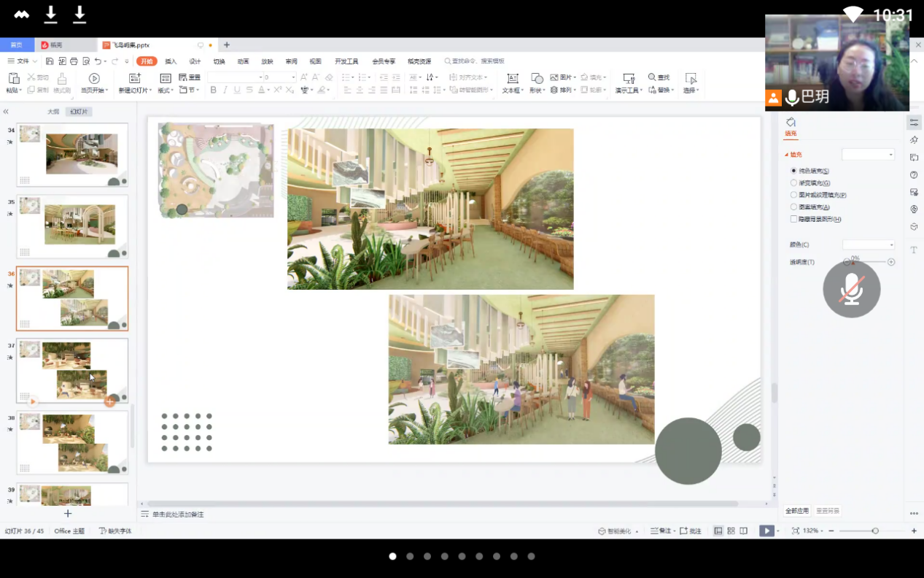Click the Find (查找) magnifier icon

point(653,77)
